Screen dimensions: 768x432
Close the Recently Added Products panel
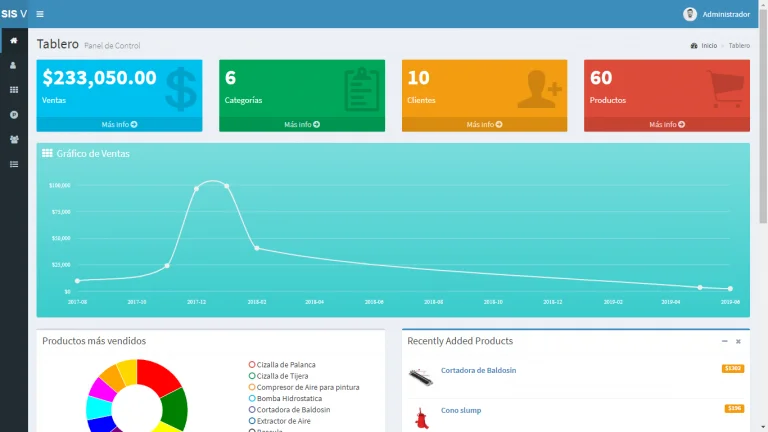739,341
